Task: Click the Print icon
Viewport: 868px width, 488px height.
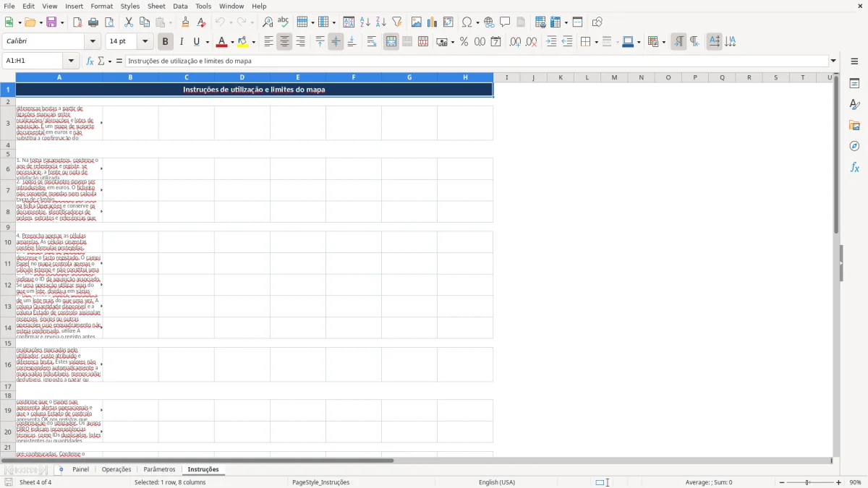Action: 93,22
